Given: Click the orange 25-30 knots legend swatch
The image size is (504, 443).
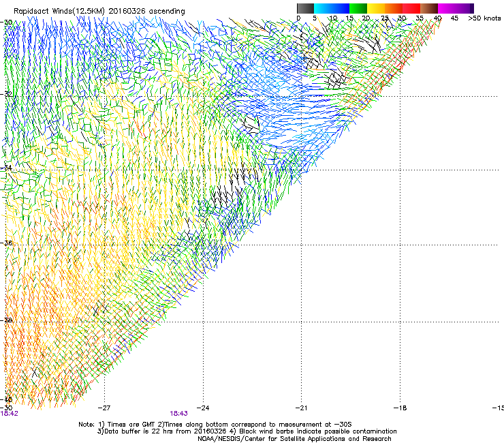Looking at the screenshot, I should (394, 8).
